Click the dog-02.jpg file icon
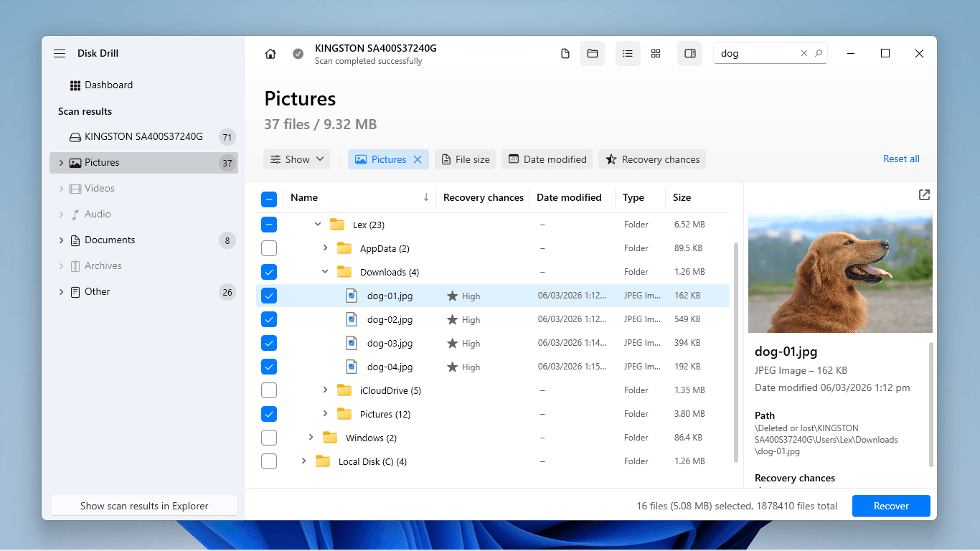Viewport: 980px width, 551px height. click(x=352, y=319)
